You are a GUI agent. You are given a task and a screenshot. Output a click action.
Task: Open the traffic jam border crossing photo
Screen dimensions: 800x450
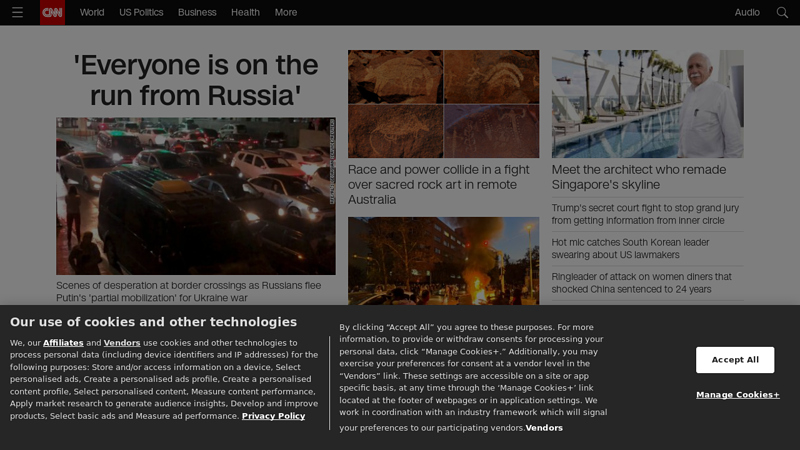196,196
